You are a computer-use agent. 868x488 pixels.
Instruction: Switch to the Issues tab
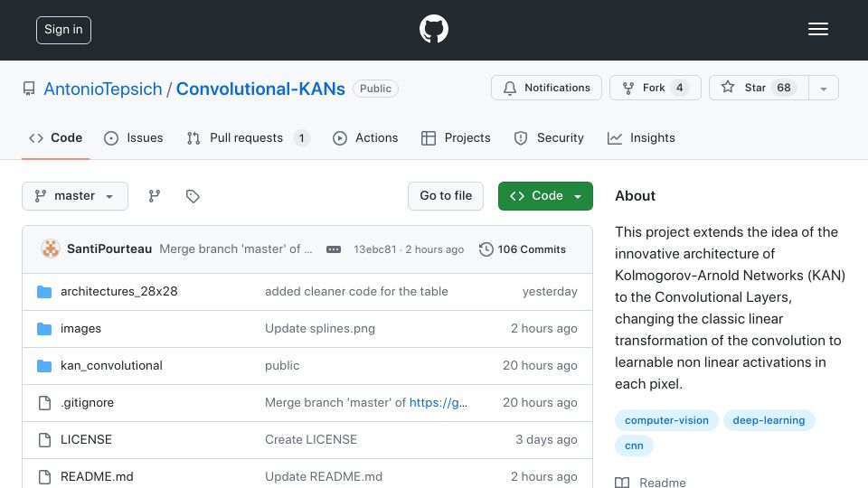pyautogui.click(x=134, y=137)
